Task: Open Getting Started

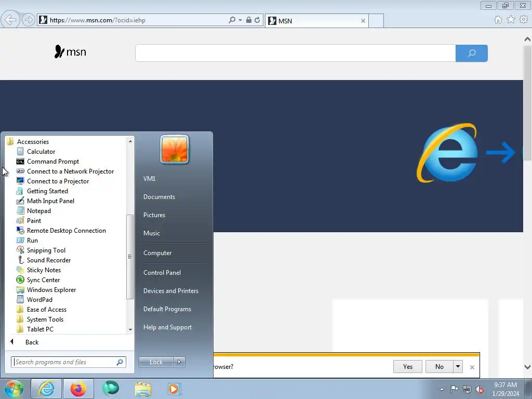Action: 47,191
